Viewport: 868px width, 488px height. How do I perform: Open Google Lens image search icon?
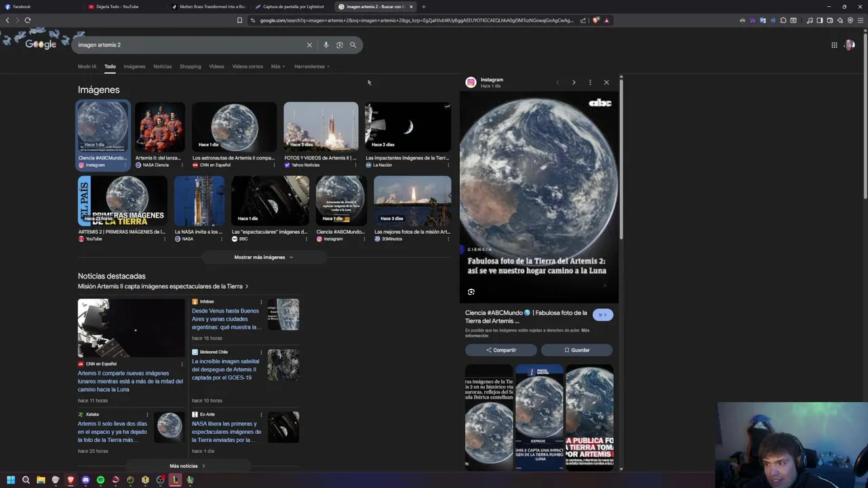click(x=340, y=45)
